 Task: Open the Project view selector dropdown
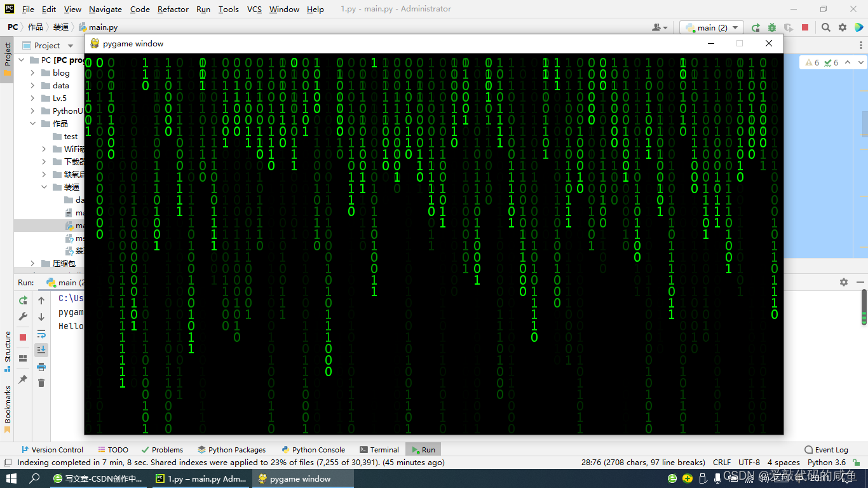[x=48, y=45]
